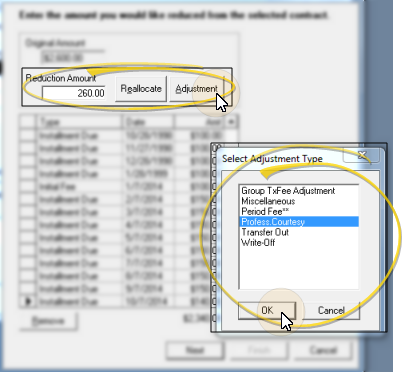Click the Next button in the wizard
Screen dimensions: 412x372
click(x=195, y=350)
